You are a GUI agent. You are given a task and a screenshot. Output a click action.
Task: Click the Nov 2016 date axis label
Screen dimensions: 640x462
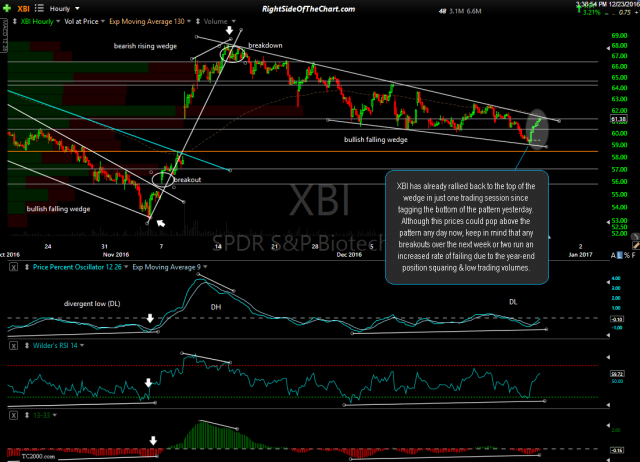(116, 255)
